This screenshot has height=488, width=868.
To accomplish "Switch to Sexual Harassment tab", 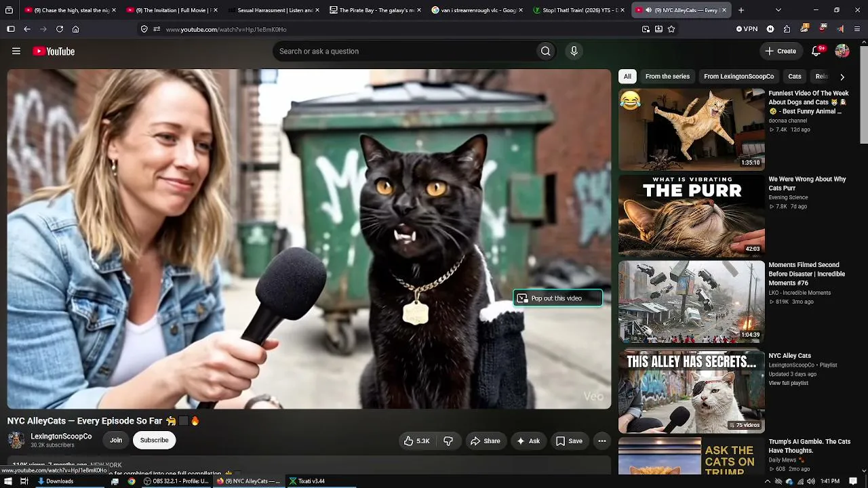I will (273, 10).
